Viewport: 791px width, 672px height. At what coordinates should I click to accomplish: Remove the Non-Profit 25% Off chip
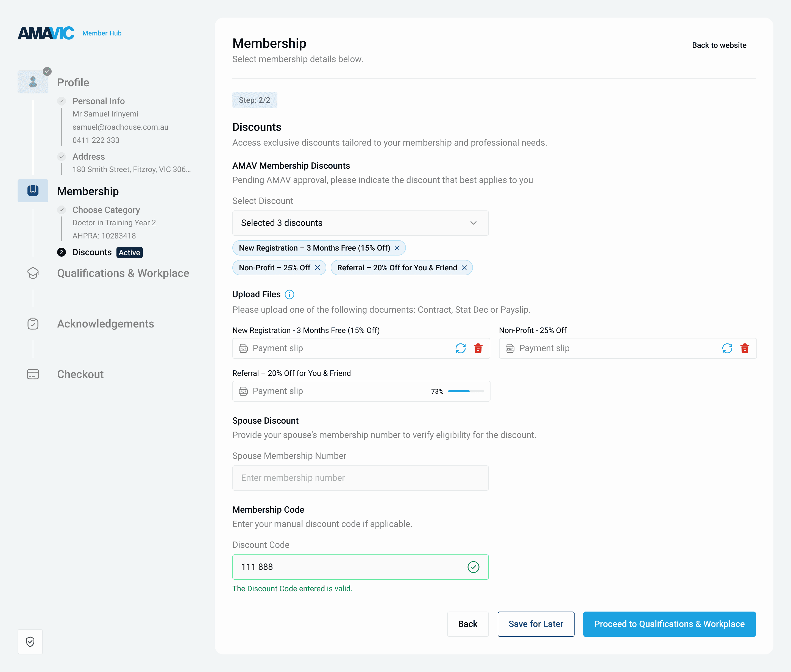(x=317, y=268)
